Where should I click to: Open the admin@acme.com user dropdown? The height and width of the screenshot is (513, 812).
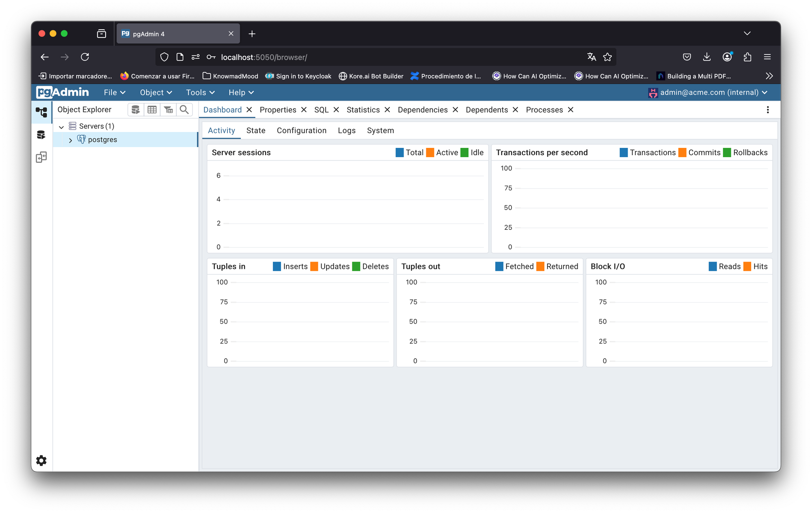point(708,93)
